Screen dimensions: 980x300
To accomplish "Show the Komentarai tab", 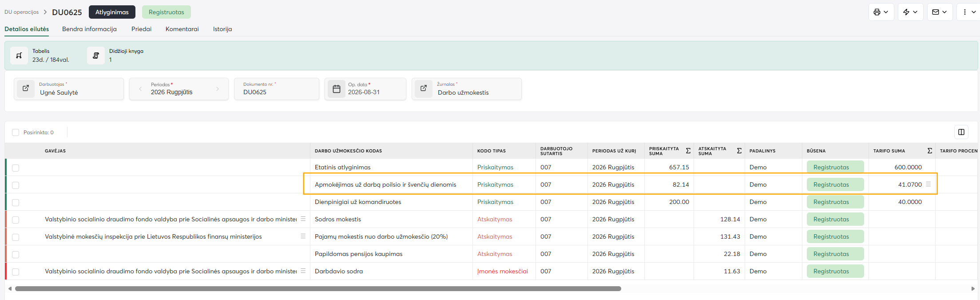I will point(182,29).
